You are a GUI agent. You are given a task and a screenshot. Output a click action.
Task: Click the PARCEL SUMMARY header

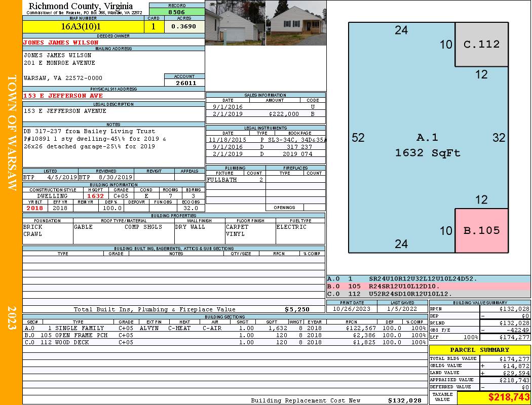[480, 350]
